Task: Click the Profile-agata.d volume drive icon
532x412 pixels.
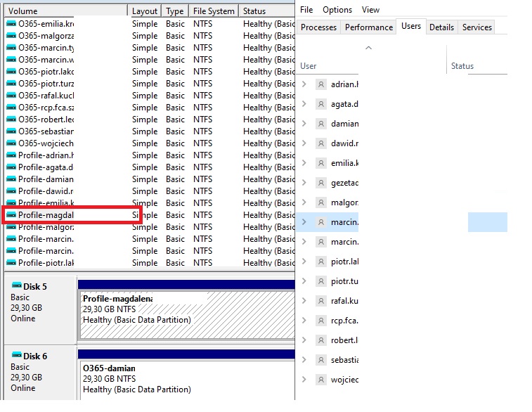Action: tap(11, 167)
